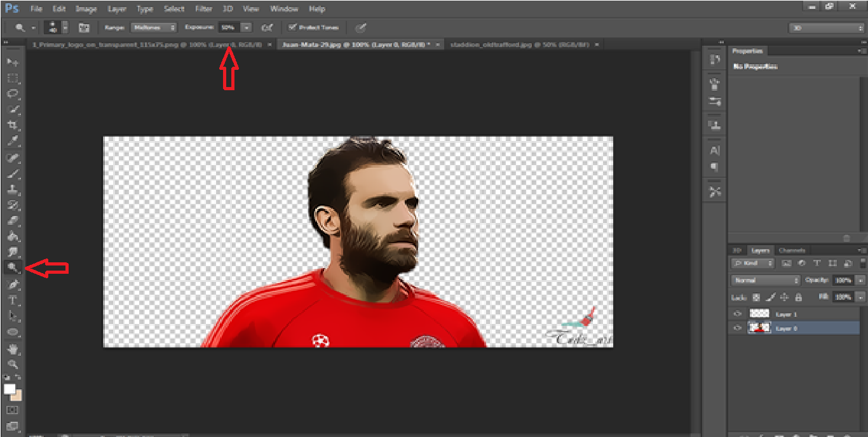Viewport: 868px width, 437px height.
Task: Select the Rectangular Marquee tool
Action: [x=13, y=78]
